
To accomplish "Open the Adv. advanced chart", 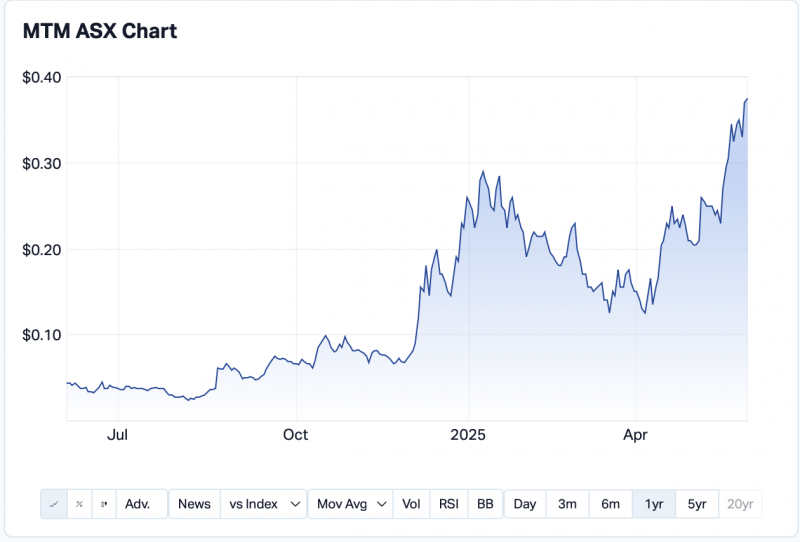I will (138, 504).
